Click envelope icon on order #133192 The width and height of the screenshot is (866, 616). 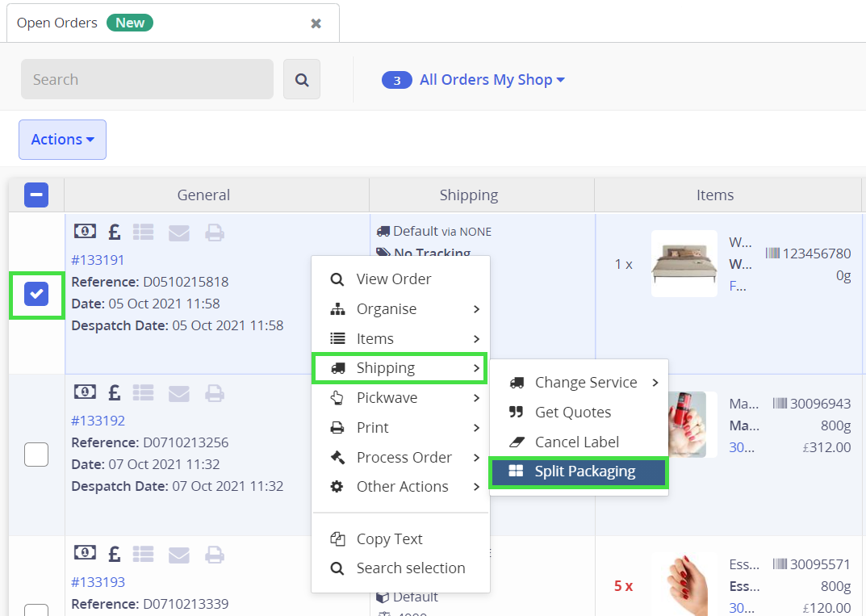(178, 393)
